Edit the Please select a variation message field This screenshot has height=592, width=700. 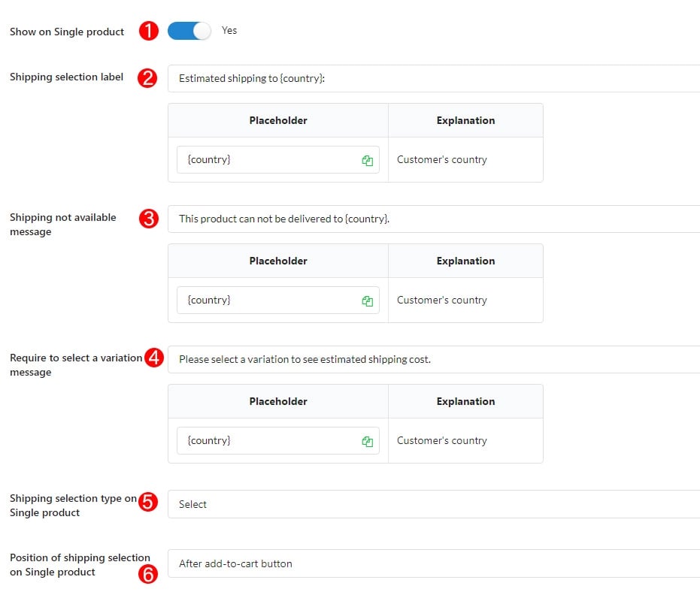pos(434,360)
